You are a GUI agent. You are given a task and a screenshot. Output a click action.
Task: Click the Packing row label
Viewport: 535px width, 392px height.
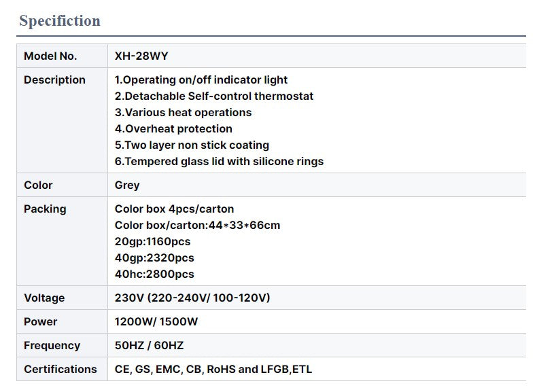45,209
